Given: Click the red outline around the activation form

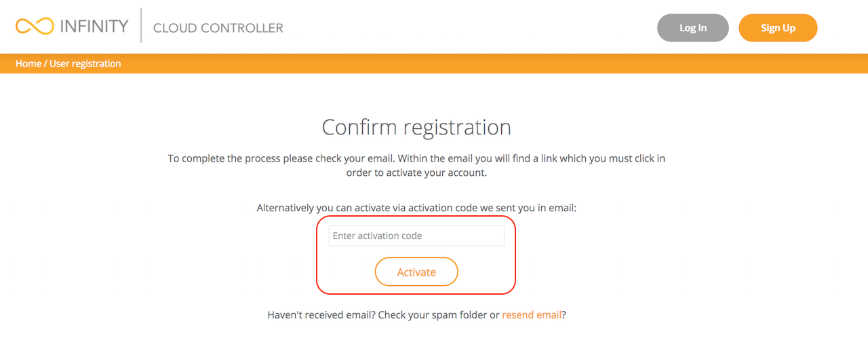Looking at the screenshot, I should pos(317,255).
